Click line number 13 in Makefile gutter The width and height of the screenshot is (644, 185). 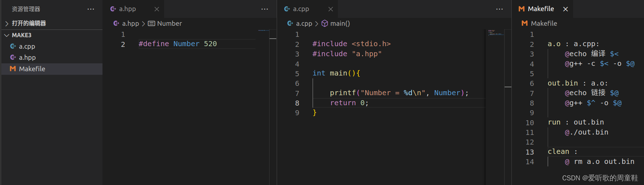530,152
